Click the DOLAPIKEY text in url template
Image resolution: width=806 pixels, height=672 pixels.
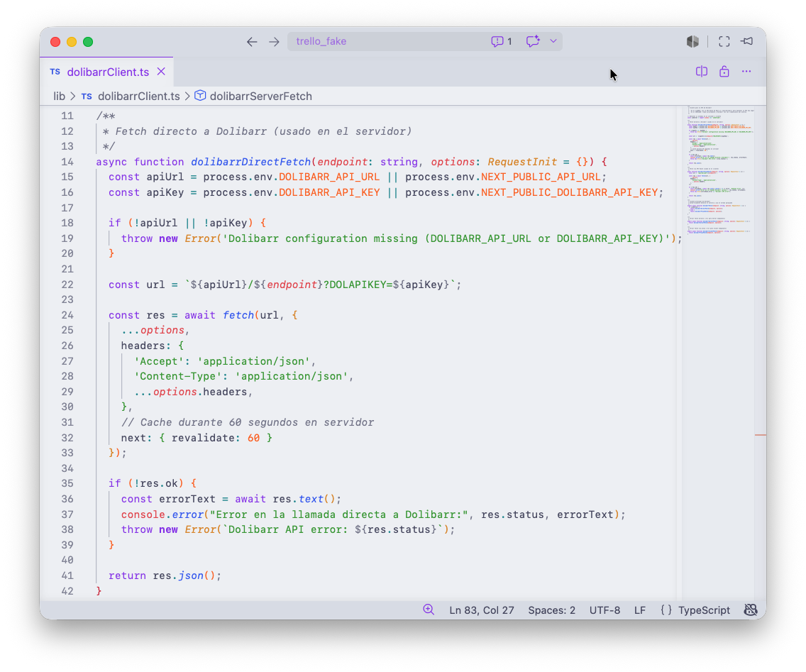point(358,285)
